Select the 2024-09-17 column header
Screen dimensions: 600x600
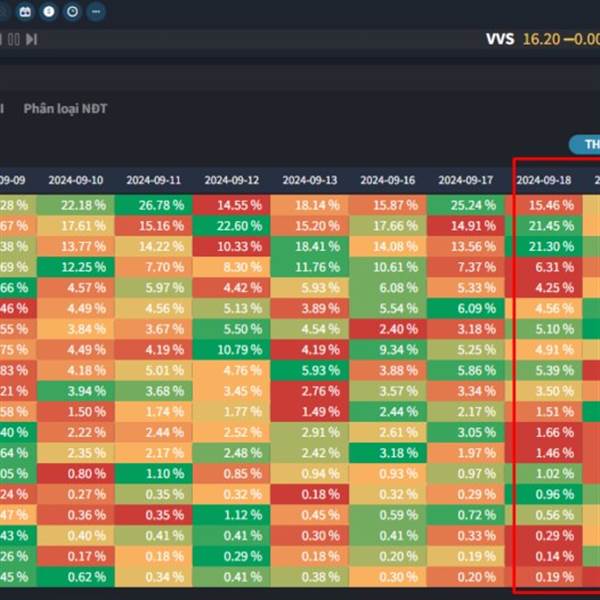(x=466, y=180)
